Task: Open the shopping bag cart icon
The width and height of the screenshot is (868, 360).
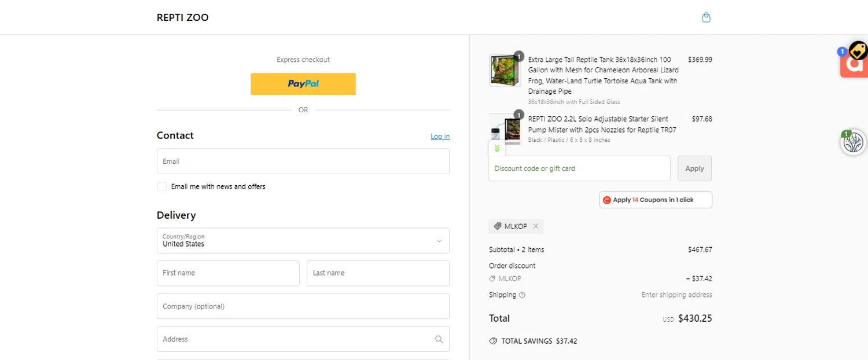Action: click(706, 17)
